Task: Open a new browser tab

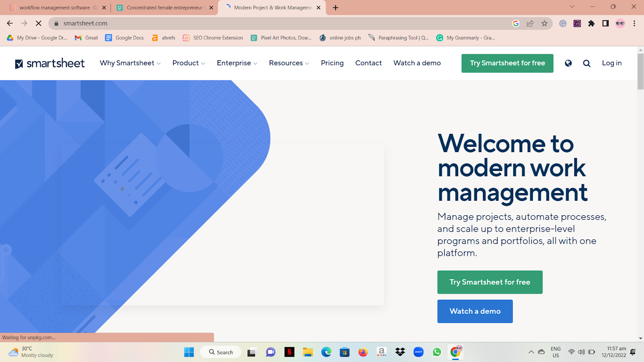Action: (336, 8)
